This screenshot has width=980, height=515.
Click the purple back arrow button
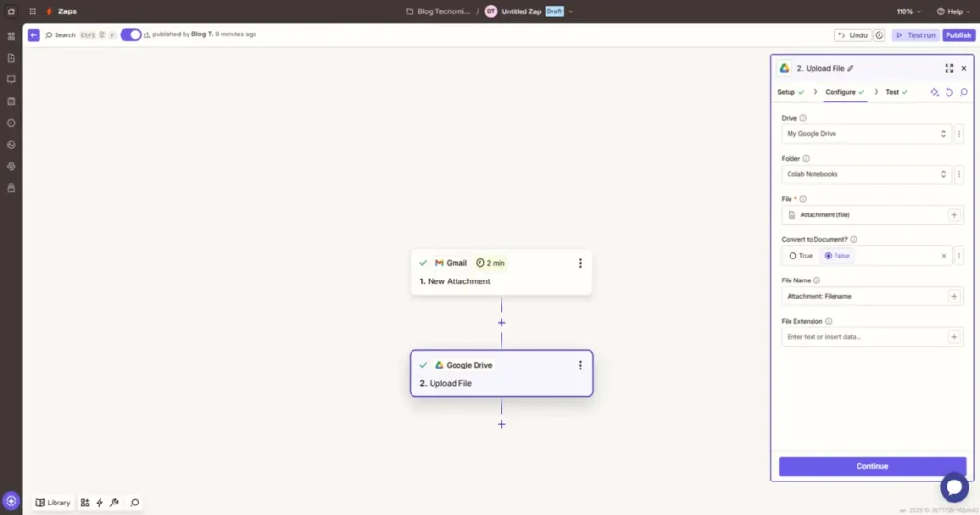click(33, 35)
